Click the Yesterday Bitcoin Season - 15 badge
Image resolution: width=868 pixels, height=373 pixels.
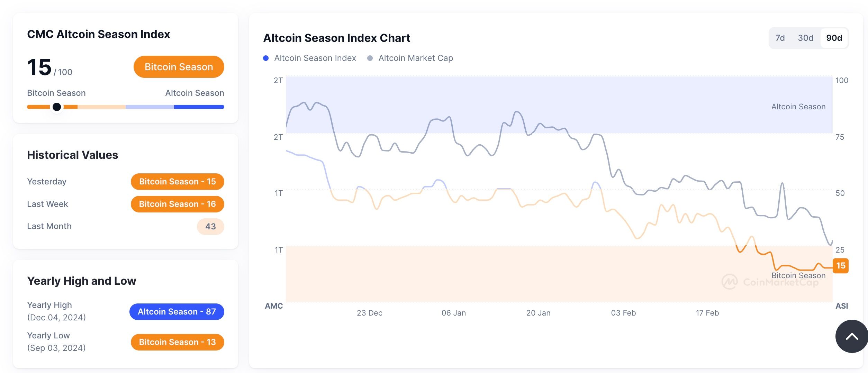pyautogui.click(x=177, y=182)
